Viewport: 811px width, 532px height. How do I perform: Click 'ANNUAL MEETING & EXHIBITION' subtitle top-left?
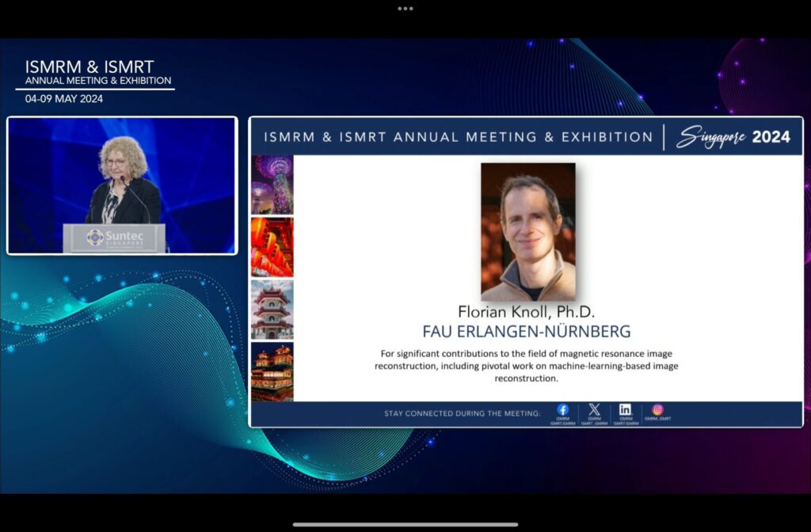tap(98, 81)
